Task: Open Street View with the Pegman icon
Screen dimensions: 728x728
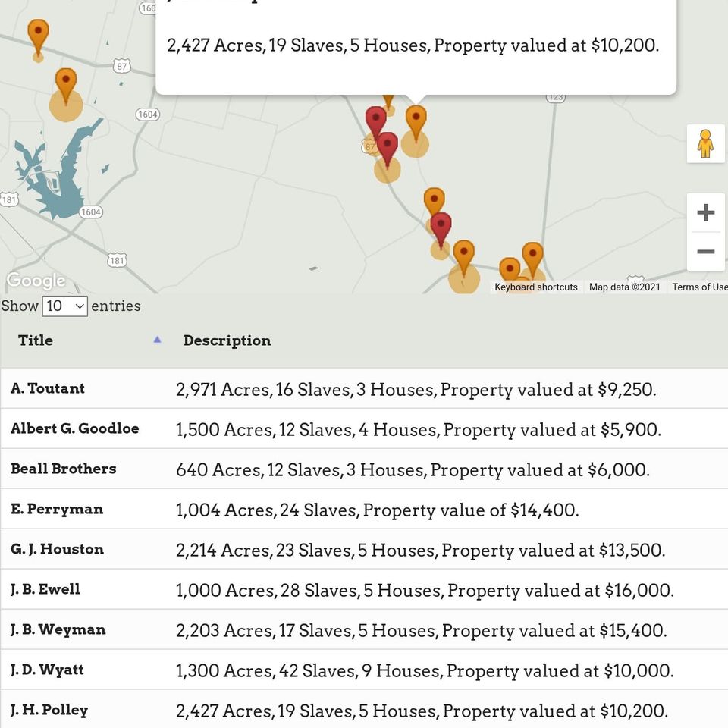Action: [705, 143]
